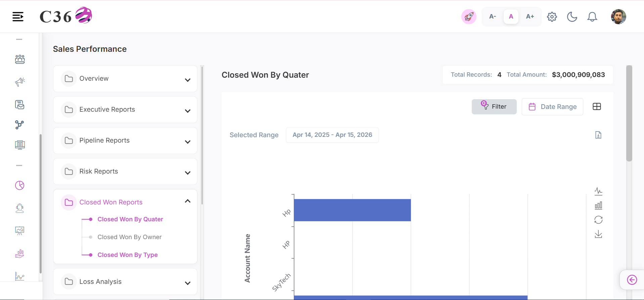This screenshot has height=300, width=644.
Task: Click the left icon sidebar scrollbar
Action: (41, 204)
